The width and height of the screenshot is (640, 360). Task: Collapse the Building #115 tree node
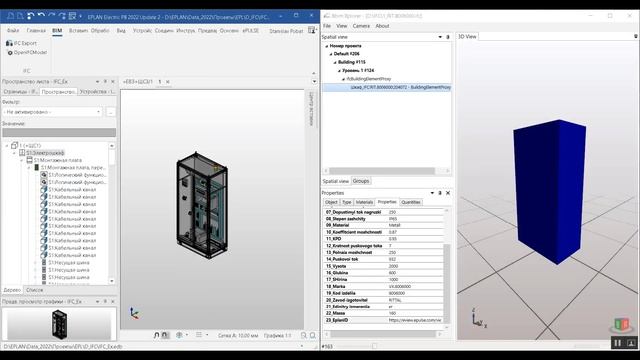pyautogui.click(x=335, y=62)
